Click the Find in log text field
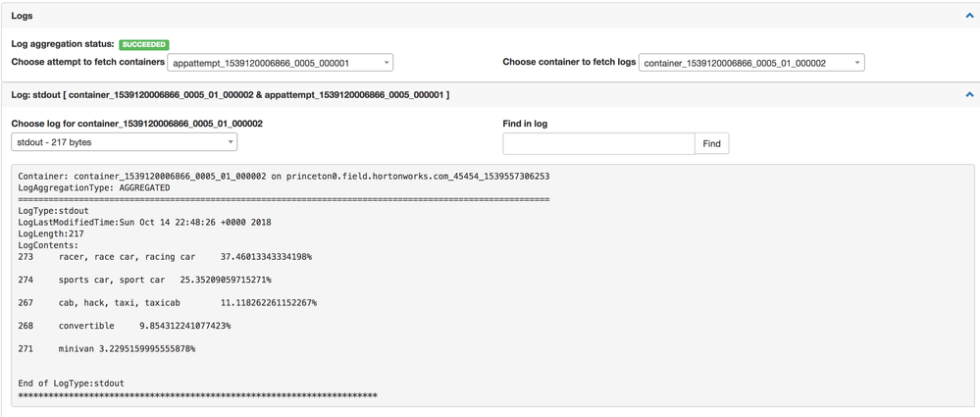The image size is (980, 417). (598, 143)
